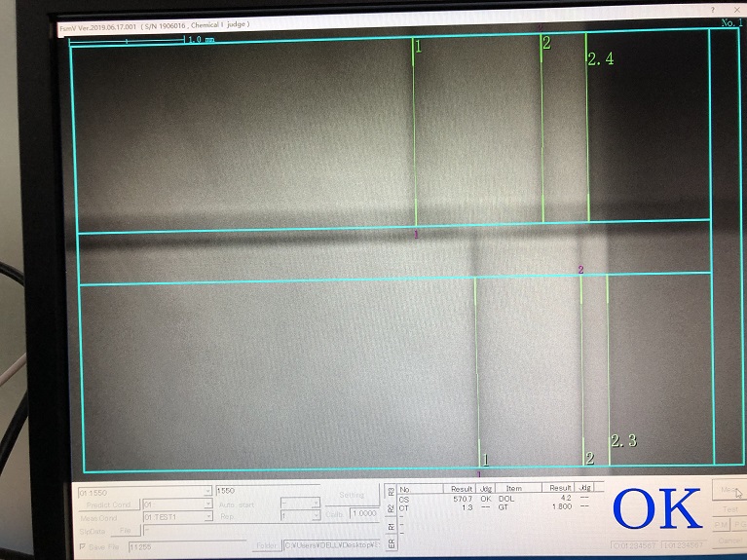Image resolution: width=747 pixels, height=560 pixels.
Task: Click the Folder browse button
Action: [x=265, y=545]
